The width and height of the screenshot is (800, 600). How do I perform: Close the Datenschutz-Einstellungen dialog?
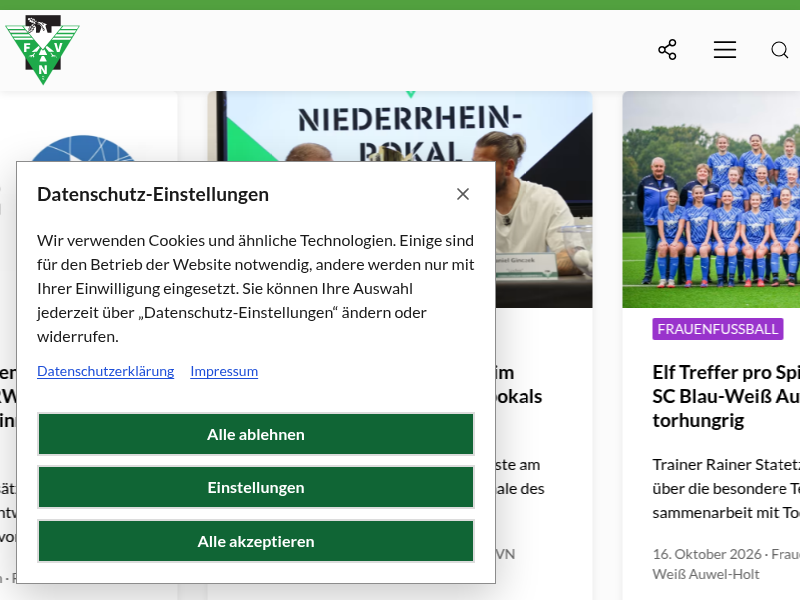(463, 194)
